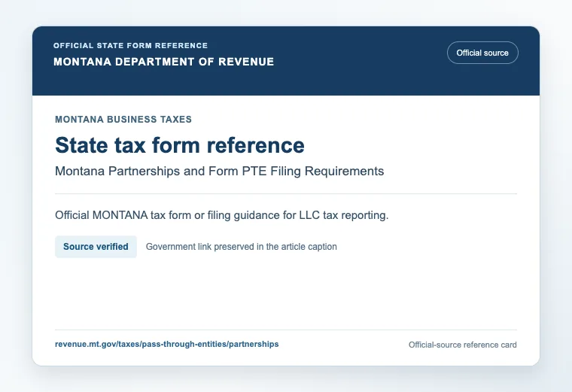The image size is (572, 392).
Task: Open the revenue.mt.gov partnerships link
Action: coord(167,345)
